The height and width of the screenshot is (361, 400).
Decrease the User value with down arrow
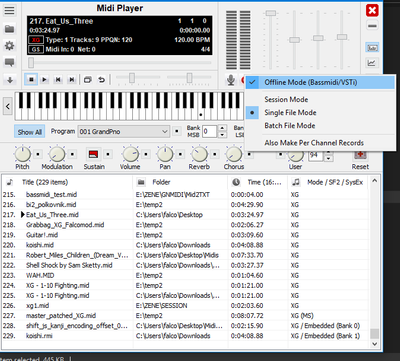point(328,158)
